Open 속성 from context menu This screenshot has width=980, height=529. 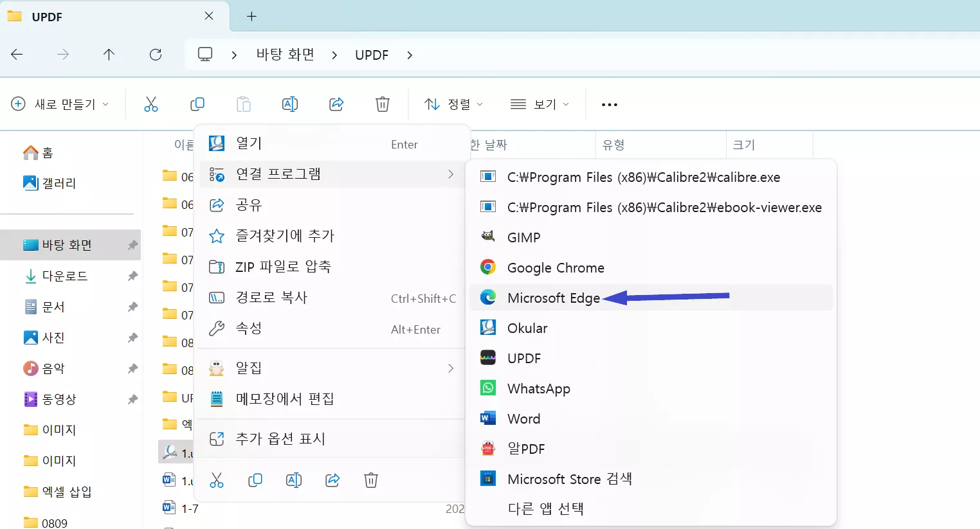332,328
